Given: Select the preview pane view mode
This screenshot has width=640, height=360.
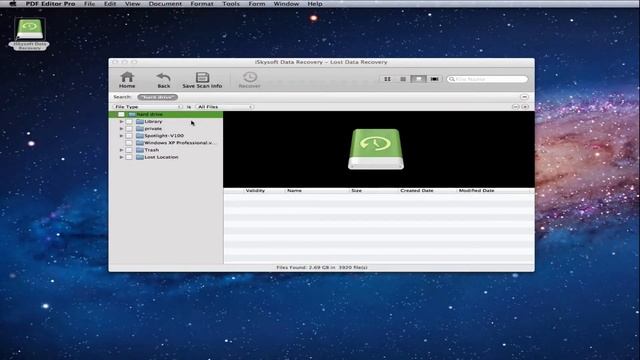Looking at the screenshot, I should (418, 79).
